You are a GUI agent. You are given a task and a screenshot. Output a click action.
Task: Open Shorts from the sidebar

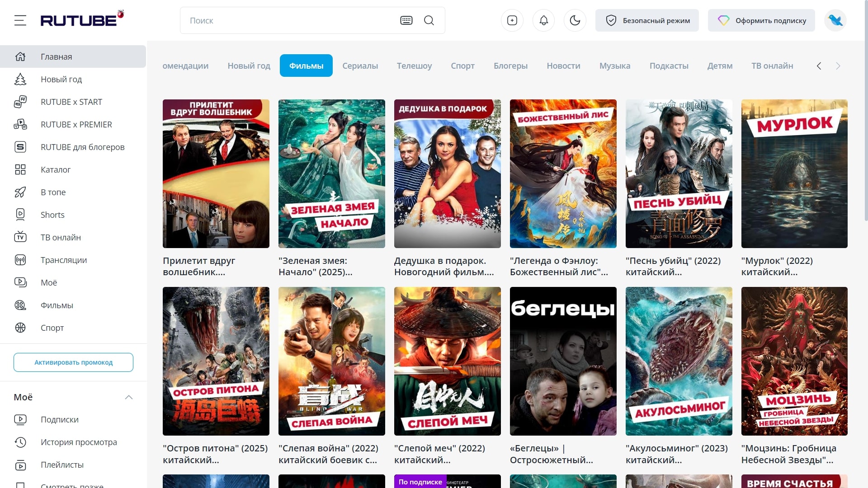[52, 215]
